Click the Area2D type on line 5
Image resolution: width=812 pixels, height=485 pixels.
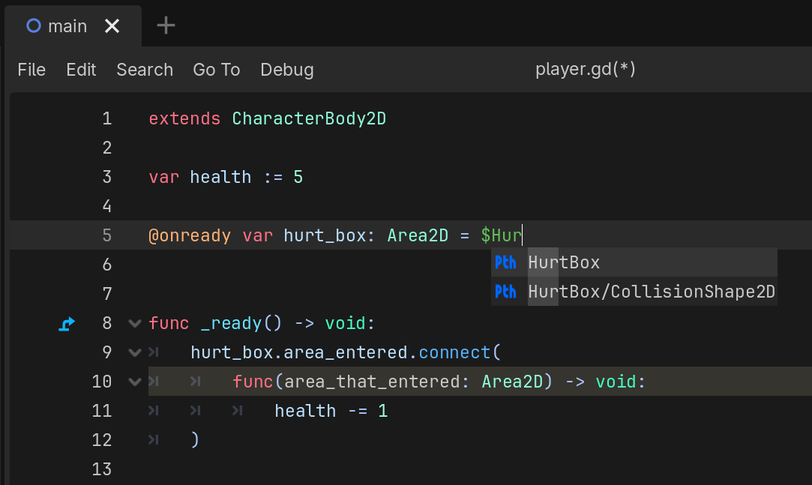click(417, 236)
